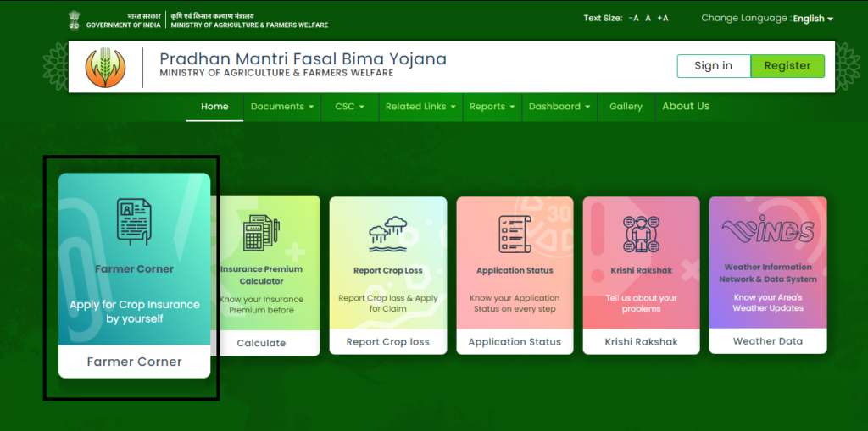Click the 'Insurance Premium Calculator' card heading
The image size is (868, 431).
(261, 275)
